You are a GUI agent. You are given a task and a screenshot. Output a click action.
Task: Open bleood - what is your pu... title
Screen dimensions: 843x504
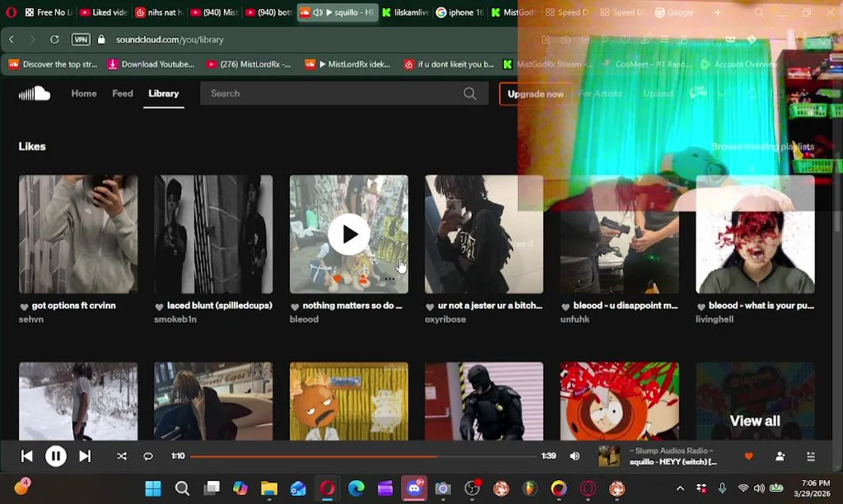click(761, 306)
